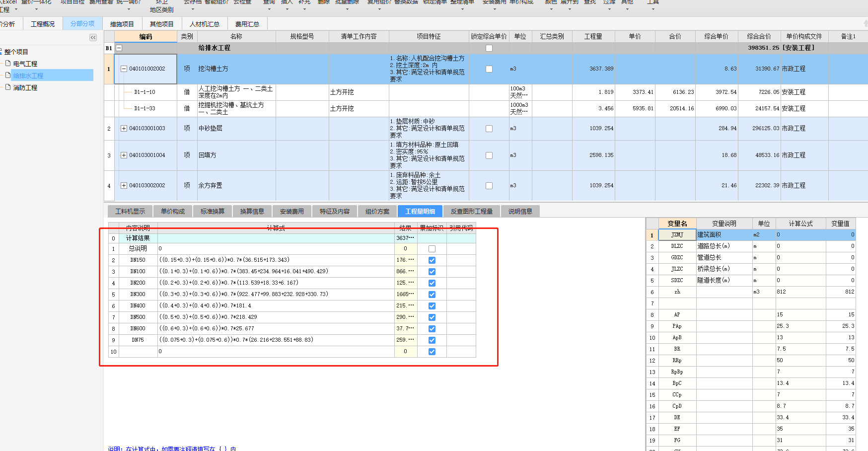Open the 工料机显示 bottom tab
Viewport: 868px width, 451px height.
[130, 211]
